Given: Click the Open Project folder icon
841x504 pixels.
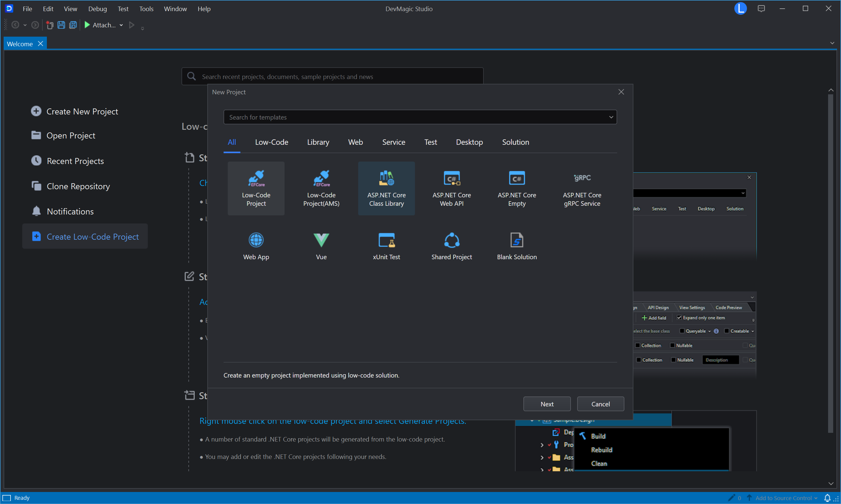Looking at the screenshot, I should [36, 135].
